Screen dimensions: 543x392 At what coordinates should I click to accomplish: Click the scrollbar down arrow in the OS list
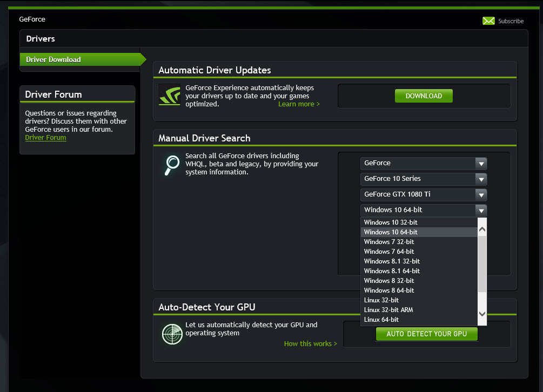[x=481, y=313]
